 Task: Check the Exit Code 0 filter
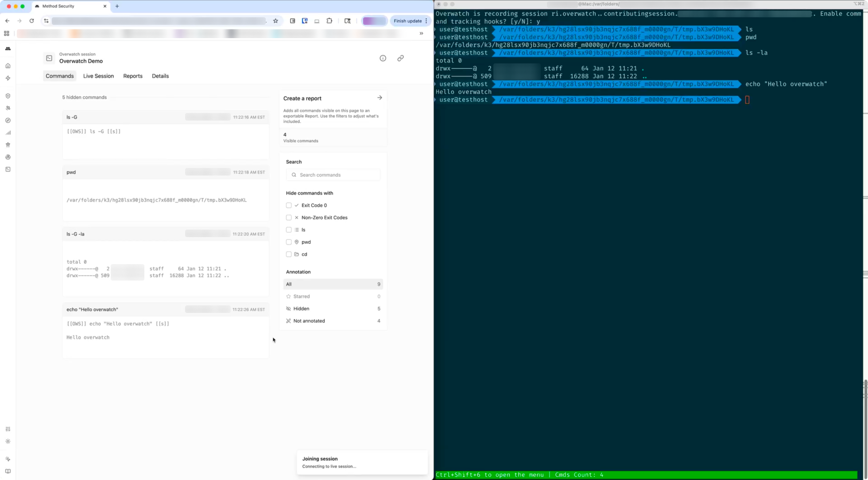pyautogui.click(x=289, y=205)
